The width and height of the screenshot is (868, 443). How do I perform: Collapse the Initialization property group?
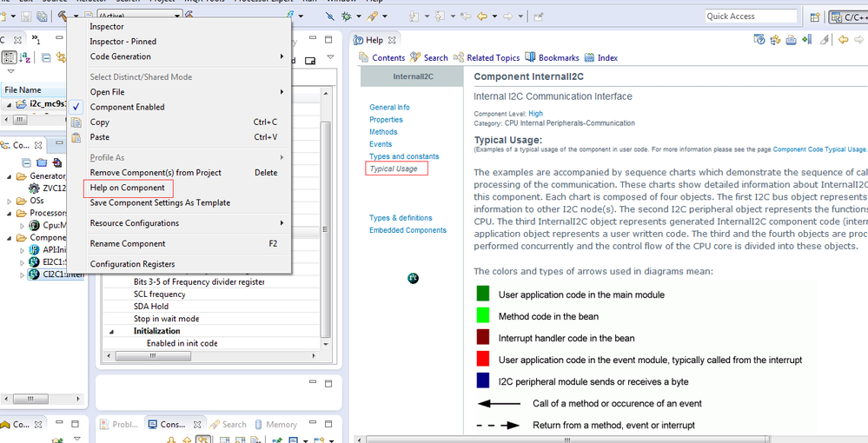(111, 331)
